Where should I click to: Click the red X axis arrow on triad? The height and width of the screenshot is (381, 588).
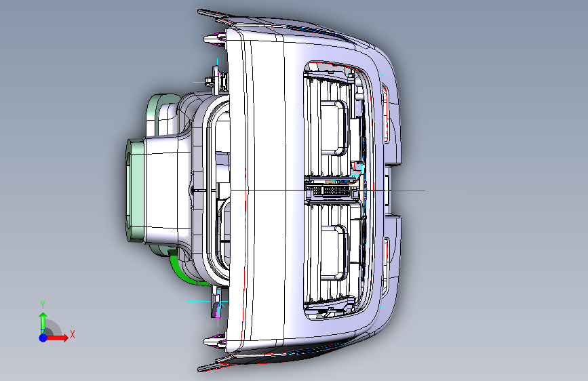click(x=58, y=338)
